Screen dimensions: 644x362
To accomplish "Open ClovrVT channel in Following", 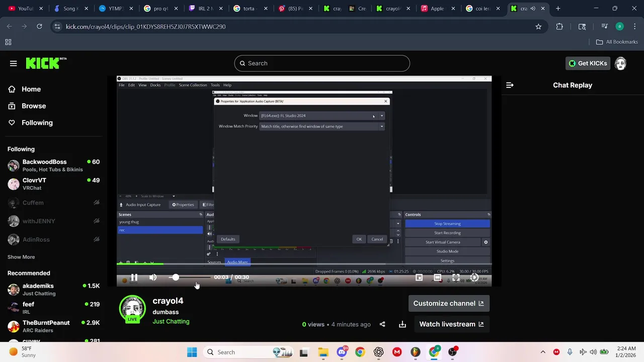I will point(53,184).
